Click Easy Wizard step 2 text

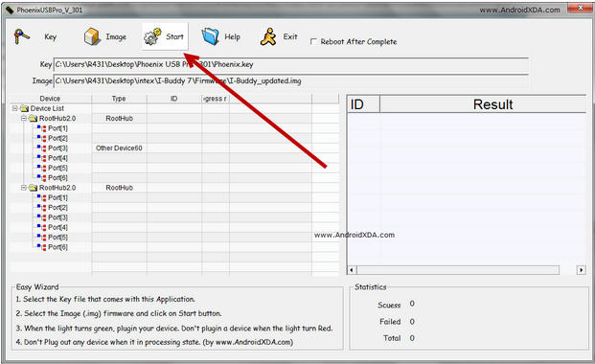click(x=119, y=313)
